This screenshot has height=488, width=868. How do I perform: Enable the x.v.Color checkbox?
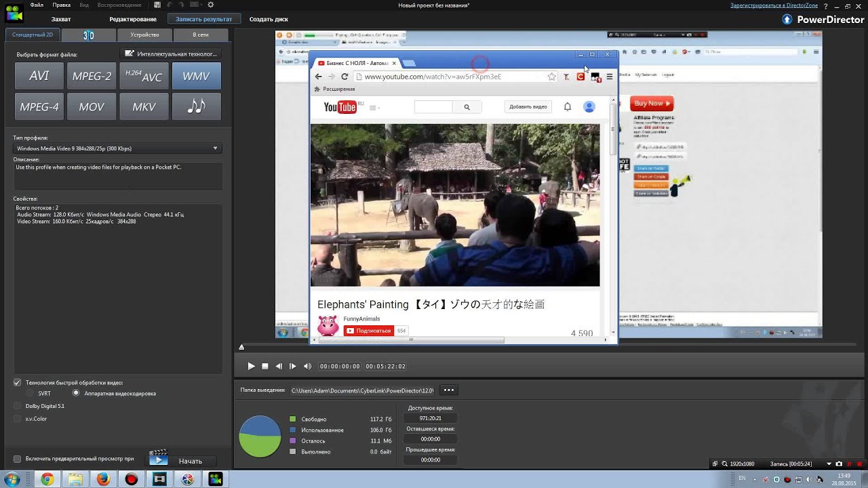click(18, 419)
